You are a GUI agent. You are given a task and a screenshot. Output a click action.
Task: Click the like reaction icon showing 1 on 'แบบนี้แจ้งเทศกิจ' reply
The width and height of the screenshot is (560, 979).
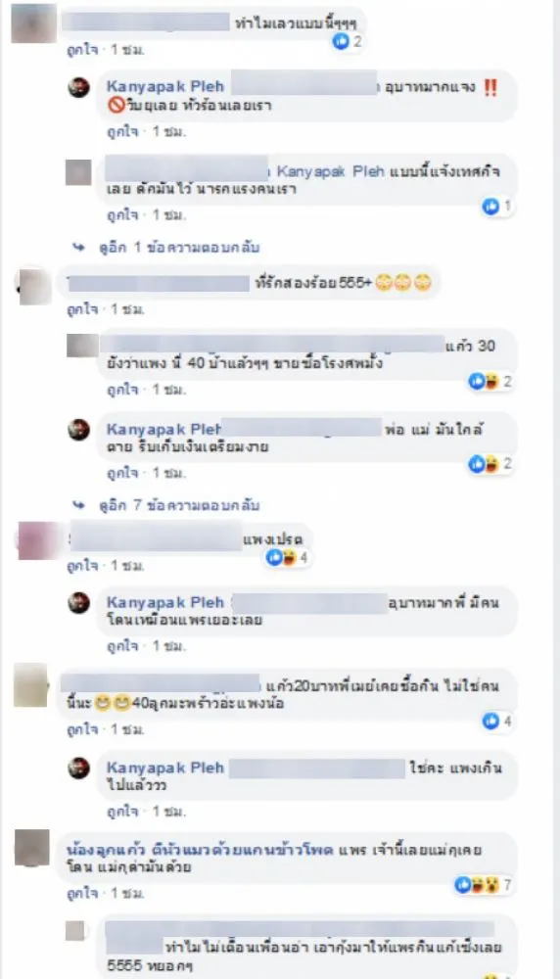(x=490, y=206)
